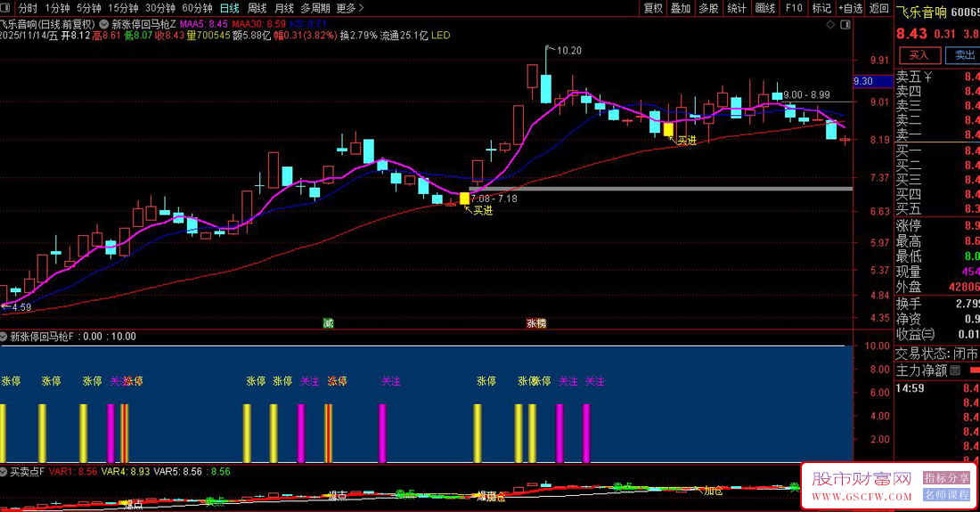This screenshot has height=512, width=980.
Task: Click the 换手 turnover row
Action: [937, 304]
